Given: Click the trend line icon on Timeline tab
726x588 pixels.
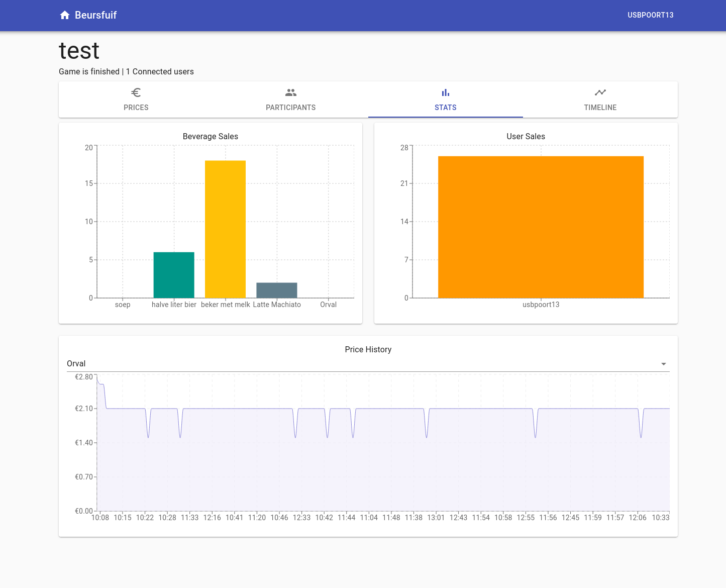Looking at the screenshot, I should click(600, 92).
